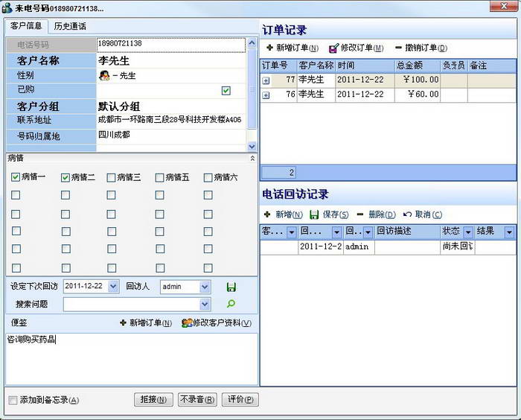Screen dimensions: 521x420
Task: Check the 病情五 checkbox
Action: (159, 177)
